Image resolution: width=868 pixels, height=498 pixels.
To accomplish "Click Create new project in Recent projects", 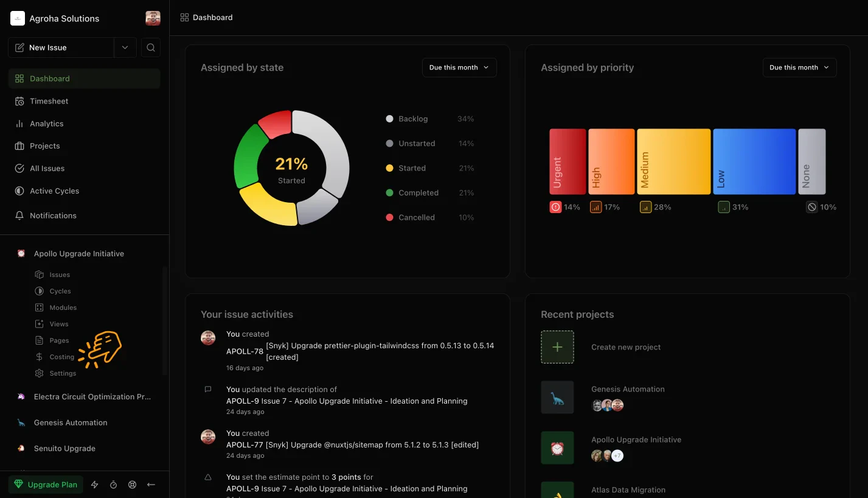I will click(625, 347).
